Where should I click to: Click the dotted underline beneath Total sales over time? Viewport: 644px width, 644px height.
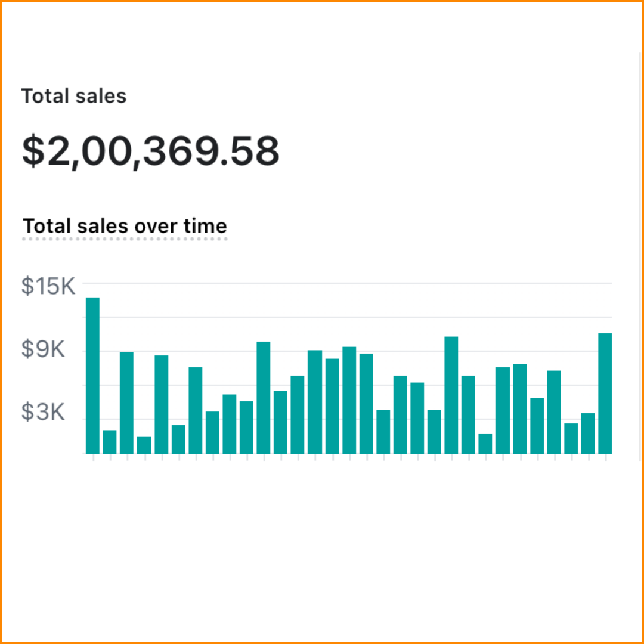point(125,240)
